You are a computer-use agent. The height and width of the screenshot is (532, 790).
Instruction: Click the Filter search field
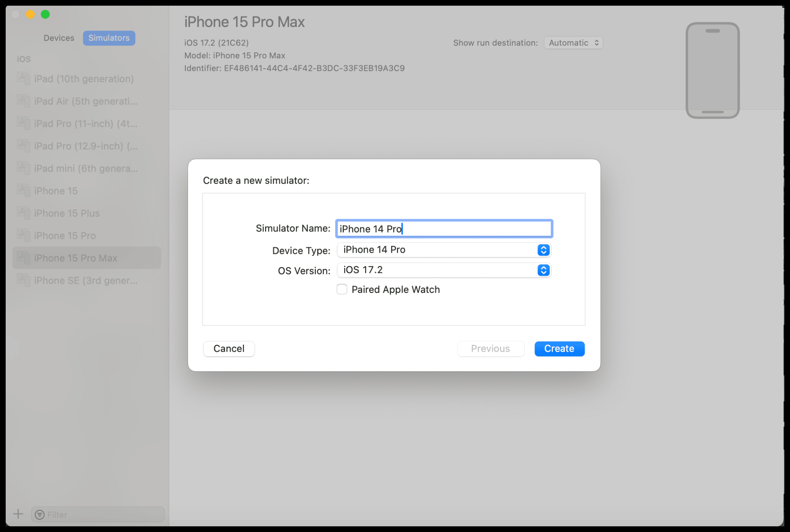(98, 515)
